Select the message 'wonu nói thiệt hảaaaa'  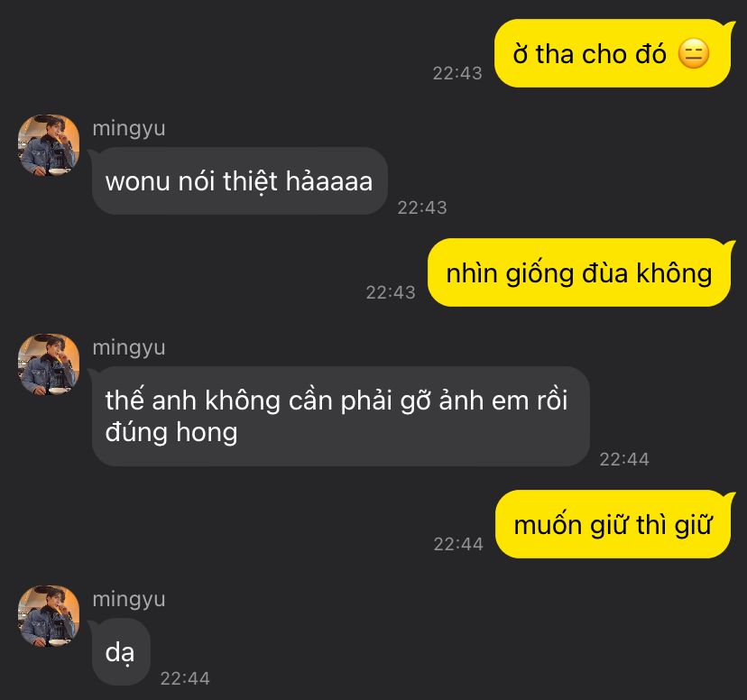click(x=239, y=181)
